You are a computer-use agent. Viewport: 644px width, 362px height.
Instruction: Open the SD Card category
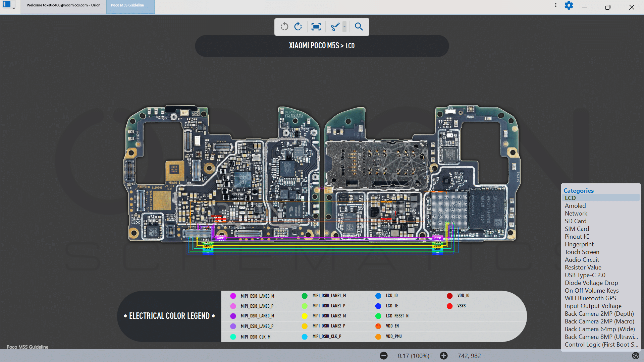pyautogui.click(x=601, y=221)
